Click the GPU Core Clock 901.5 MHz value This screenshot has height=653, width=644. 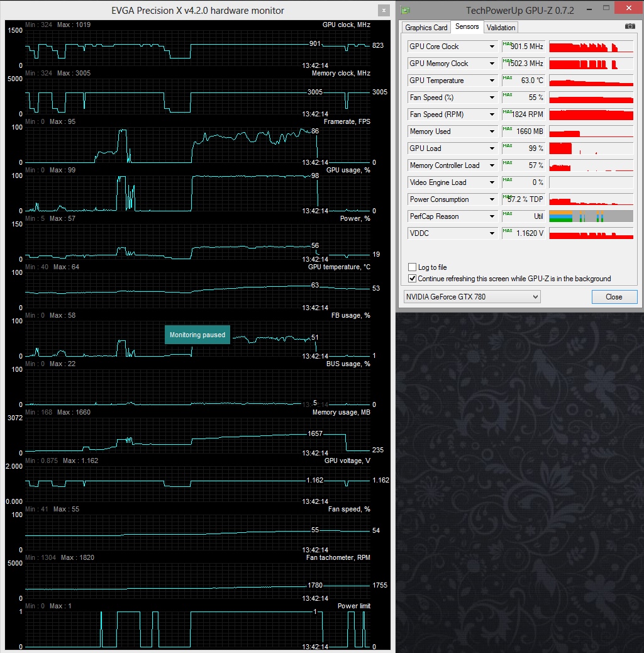pos(524,46)
